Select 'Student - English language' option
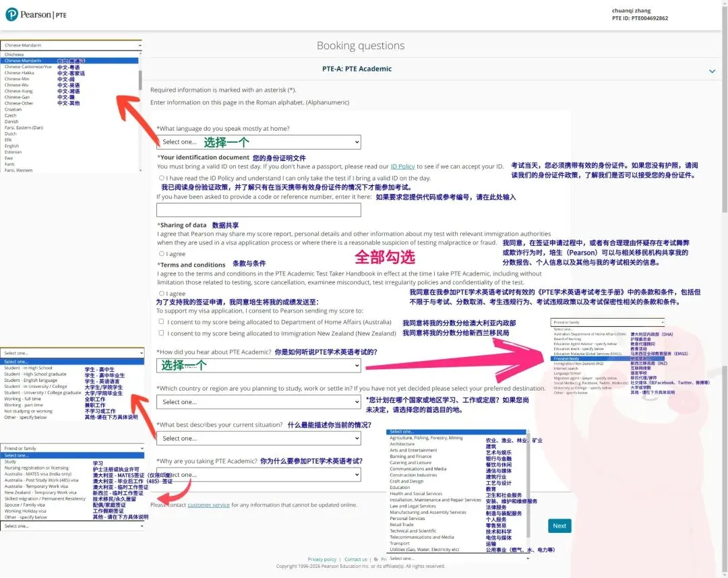Viewport: 728px width, 578px height. tap(30, 380)
